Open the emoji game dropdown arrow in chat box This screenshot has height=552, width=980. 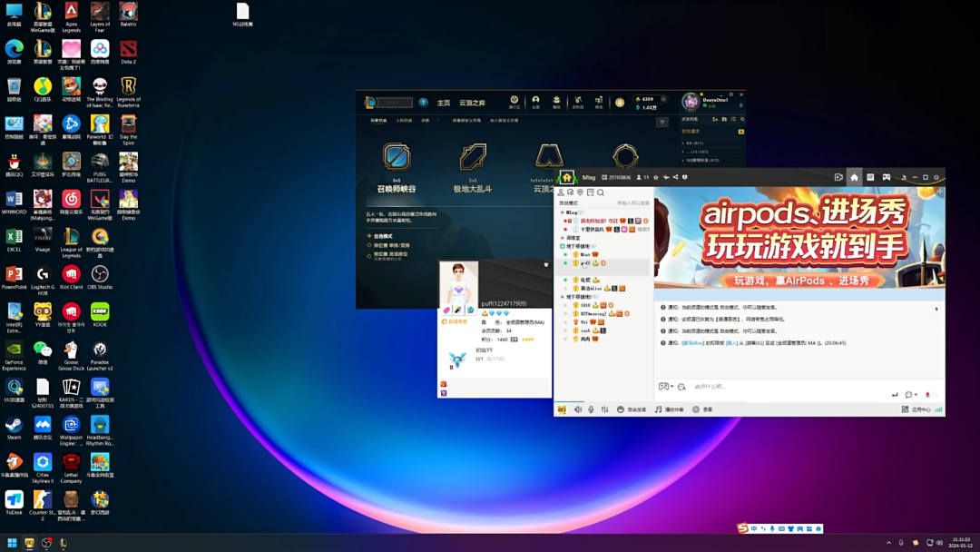[x=671, y=387]
